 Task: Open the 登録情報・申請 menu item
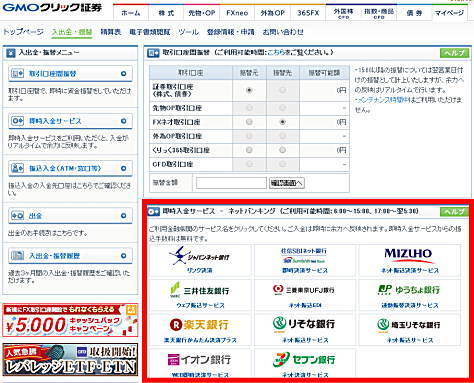pyautogui.click(x=230, y=32)
